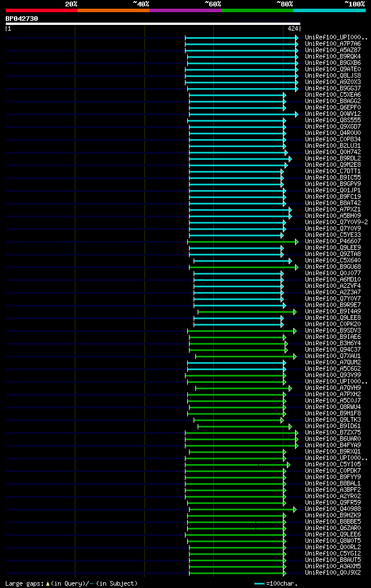Screen dimensions: 371x588
Task: Select the UniRef100_C0PDK7 label
Action: pyautogui.click(x=333, y=471)
